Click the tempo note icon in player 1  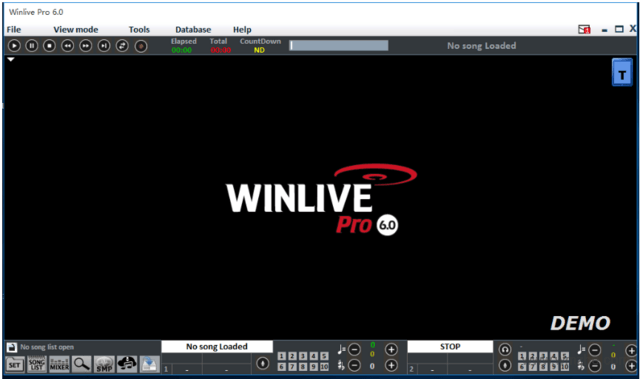(342, 349)
